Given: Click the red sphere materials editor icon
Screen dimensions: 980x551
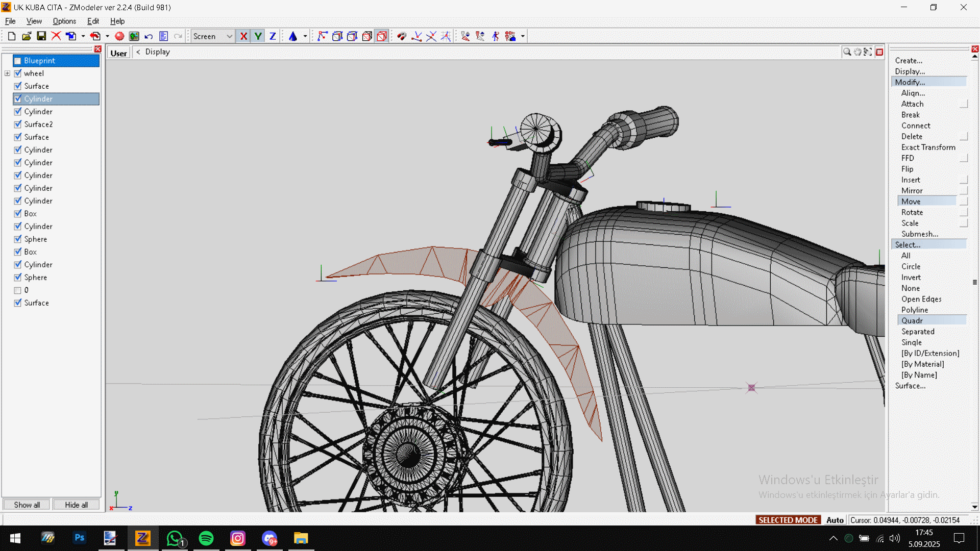Looking at the screenshot, I should 119,36.
